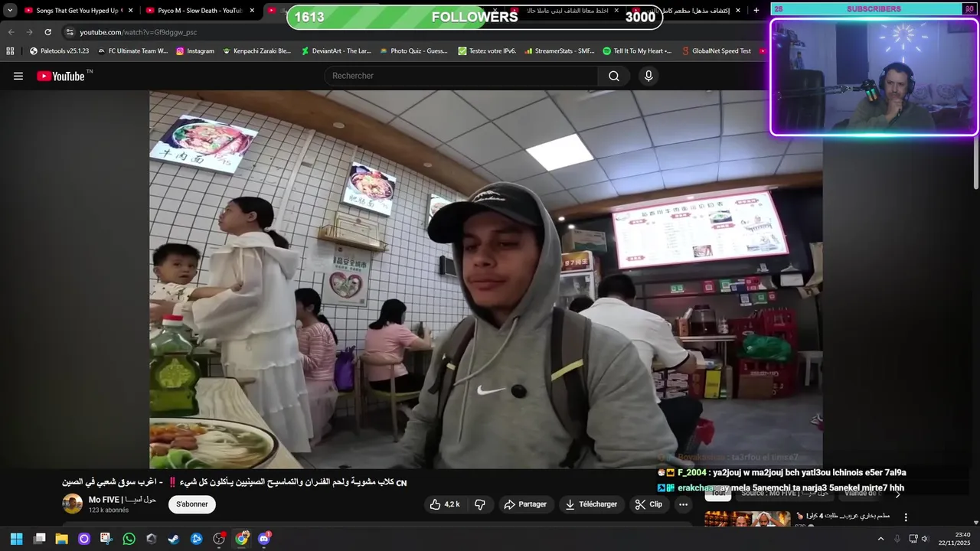Open the Mo FIVE channel avatar
980x551 pixels.
coord(73,504)
